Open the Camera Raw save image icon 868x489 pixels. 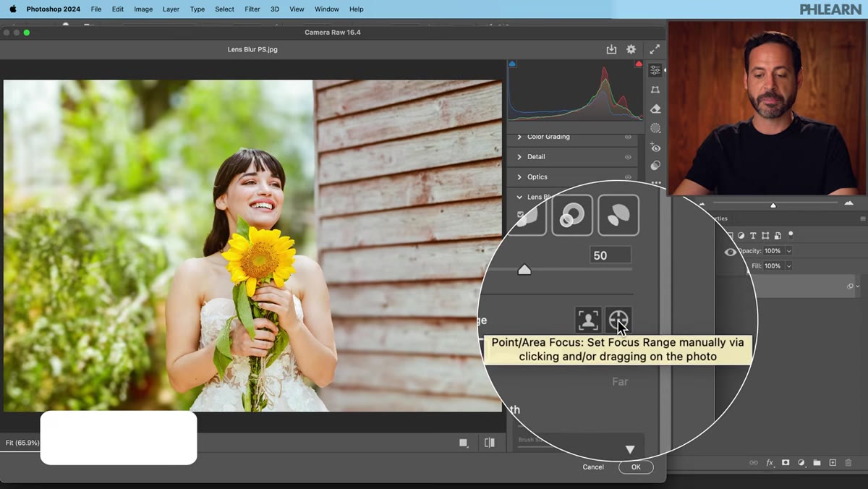(611, 49)
